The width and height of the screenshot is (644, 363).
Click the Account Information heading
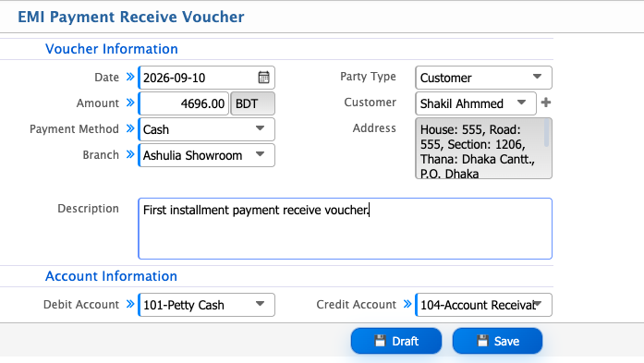coord(111,276)
